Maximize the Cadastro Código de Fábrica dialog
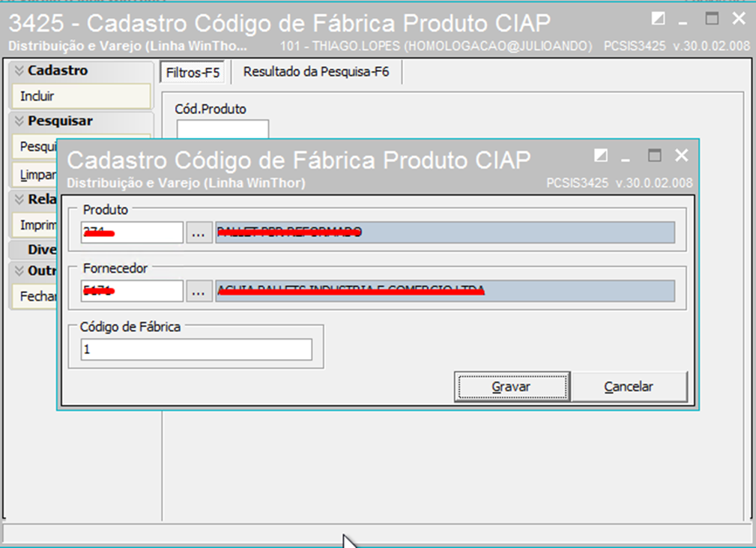Screen dimensions: 756x548 (x=654, y=155)
